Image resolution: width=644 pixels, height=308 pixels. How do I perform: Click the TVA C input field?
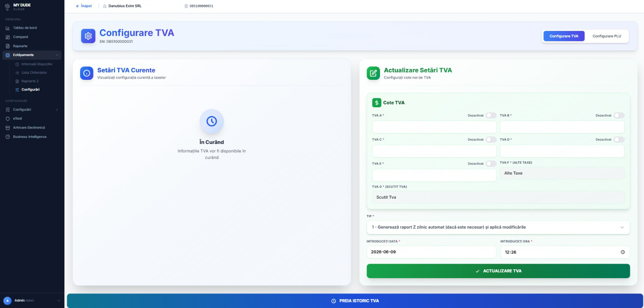point(434,151)
